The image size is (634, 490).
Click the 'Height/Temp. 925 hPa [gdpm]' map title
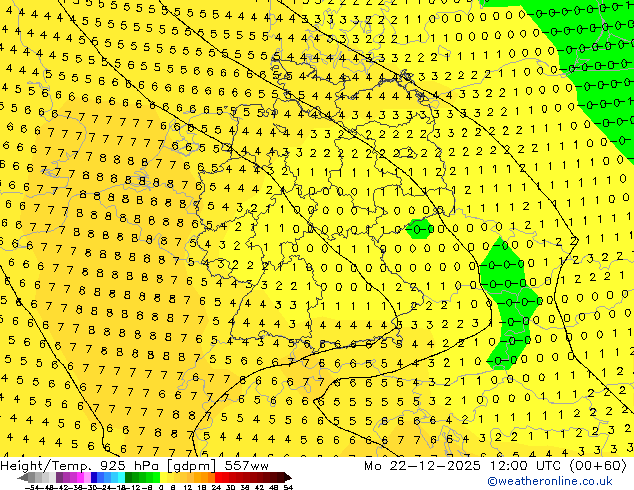pos(108,466)
